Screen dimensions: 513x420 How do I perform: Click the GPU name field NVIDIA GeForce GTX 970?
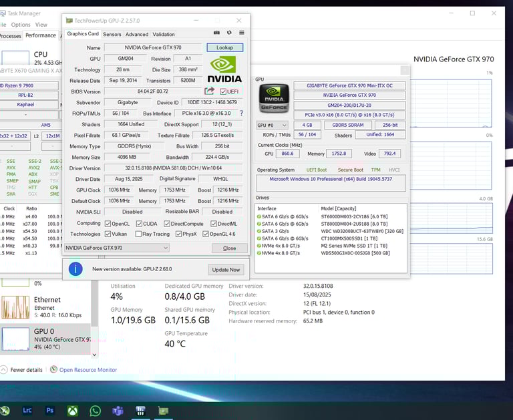153,48
